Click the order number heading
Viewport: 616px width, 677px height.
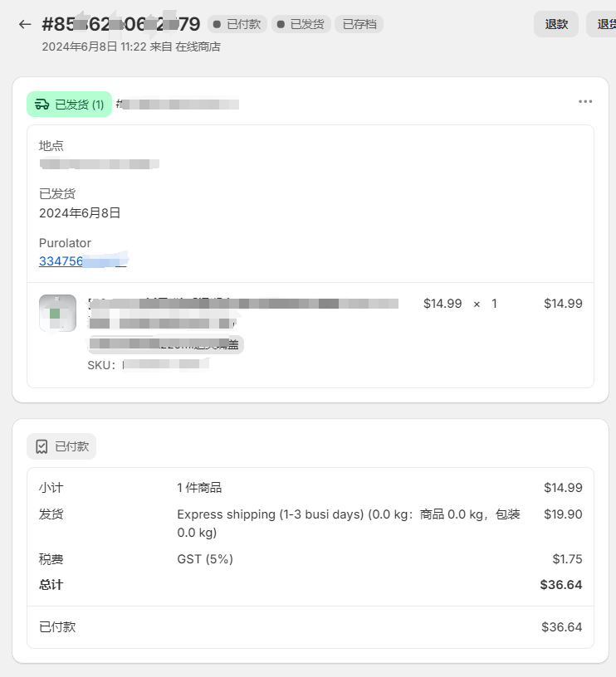click(121, 24)
